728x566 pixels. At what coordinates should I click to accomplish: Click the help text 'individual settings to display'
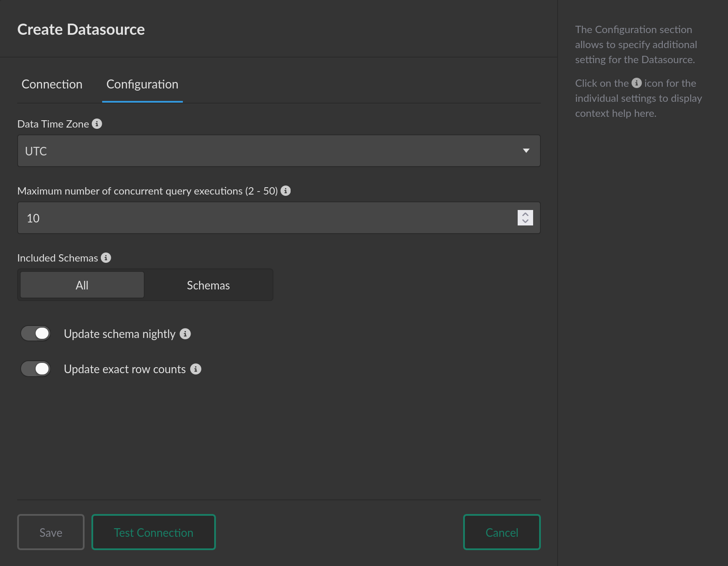tap(638, 98)
